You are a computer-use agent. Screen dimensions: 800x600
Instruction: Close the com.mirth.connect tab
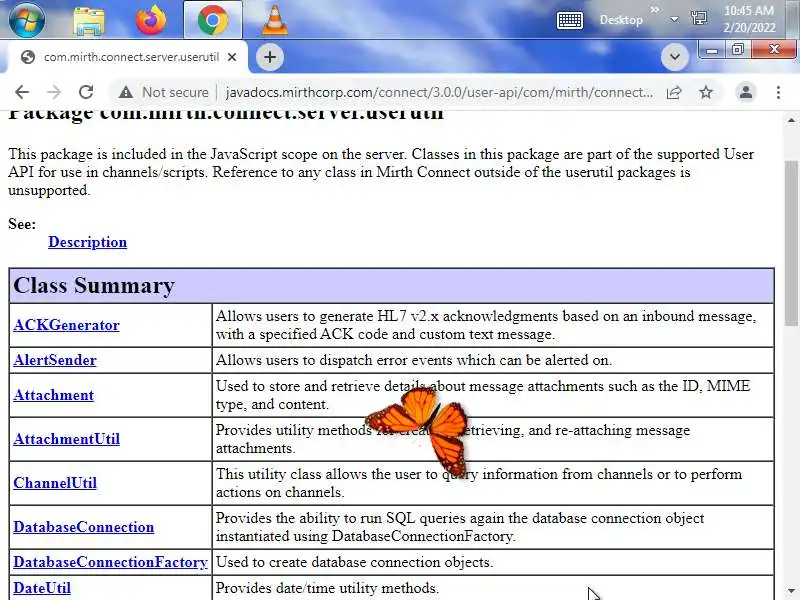pyautogui.click(x=232, y=57)
